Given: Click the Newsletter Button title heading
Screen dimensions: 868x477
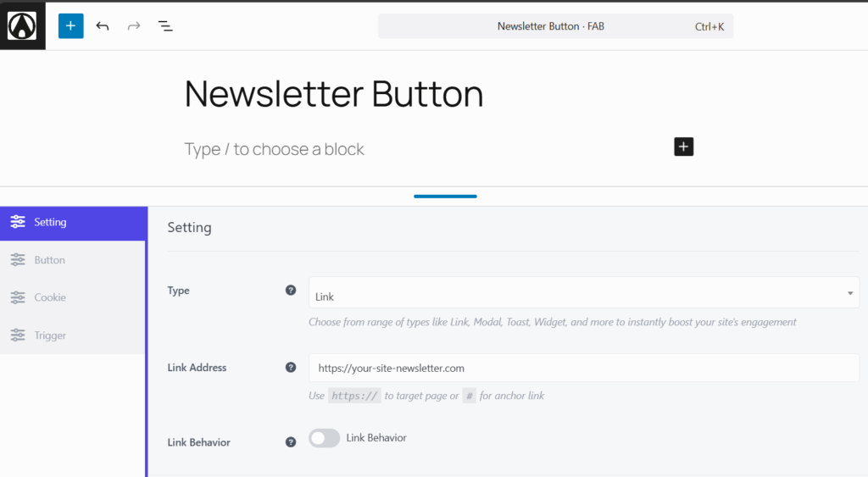Looking at the screenshot, I should (x=334, y=93).
